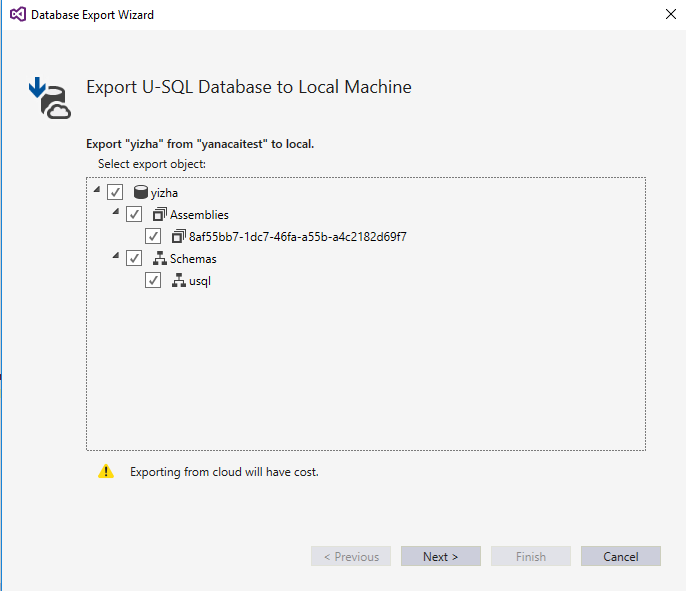Screen dimensions: 686x591
Task: Collapse the Assemblies tree node
Action: 116,211
